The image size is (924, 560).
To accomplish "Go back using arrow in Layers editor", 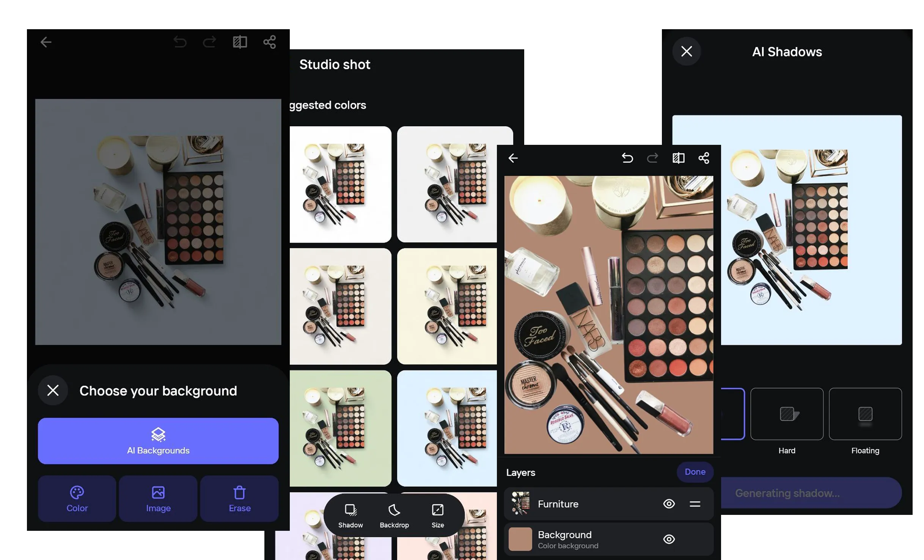I will 513,158.
